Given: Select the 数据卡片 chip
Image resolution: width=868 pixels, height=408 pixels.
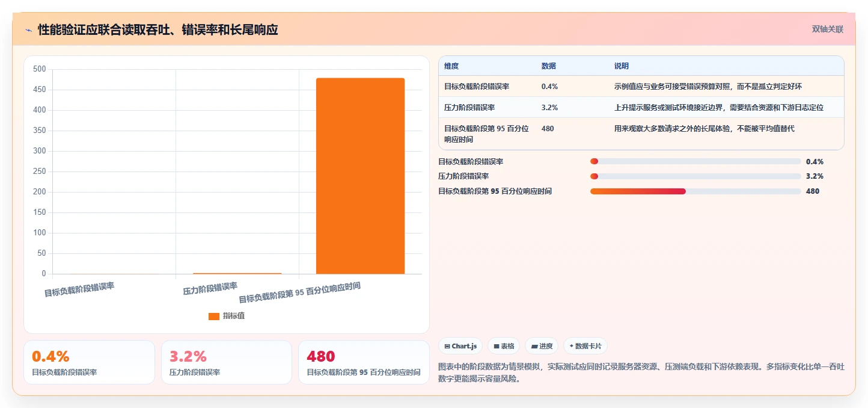Looking at the screenshot, I should click(x=585, y=346).
